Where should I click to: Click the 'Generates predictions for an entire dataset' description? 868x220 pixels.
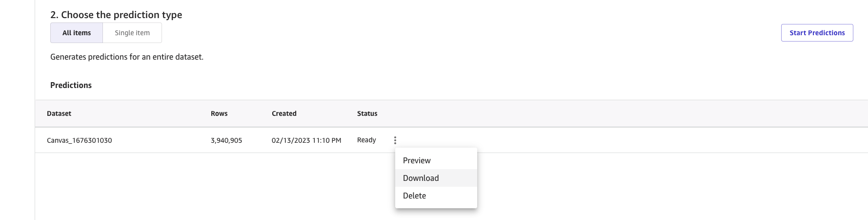click(127, 57)
